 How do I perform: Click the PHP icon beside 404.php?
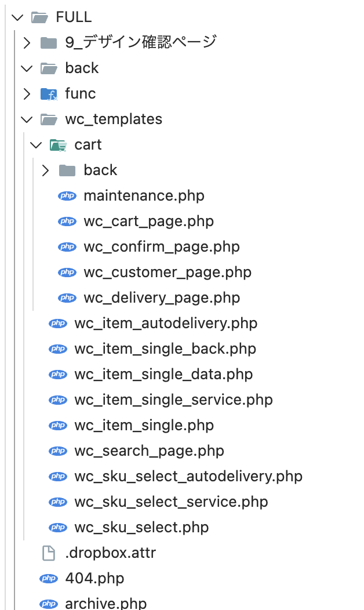[x=49, y=578]
